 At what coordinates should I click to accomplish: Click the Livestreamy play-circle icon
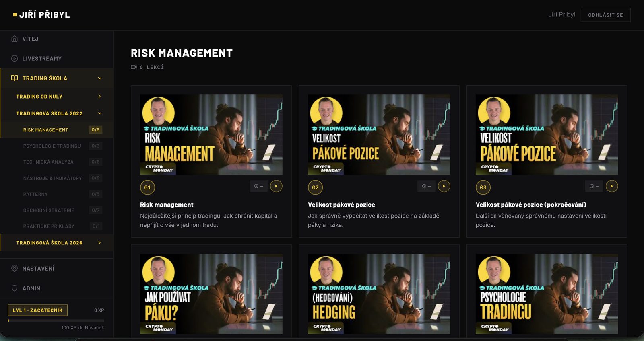tap(14, 58)
